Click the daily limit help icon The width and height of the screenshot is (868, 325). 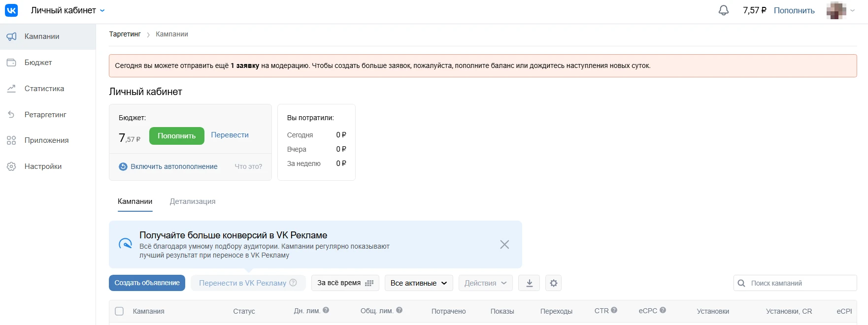326,310
